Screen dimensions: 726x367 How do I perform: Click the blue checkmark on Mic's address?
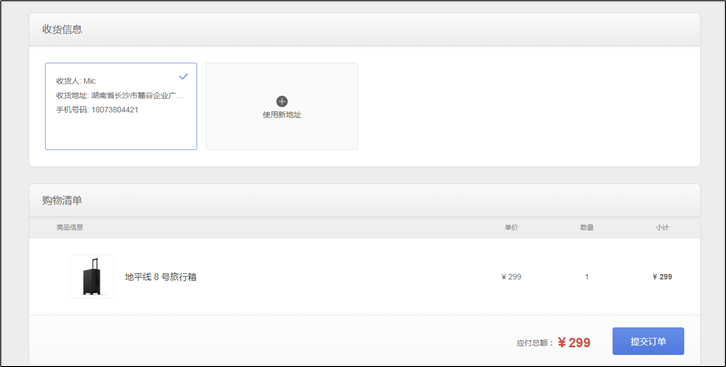183,76
